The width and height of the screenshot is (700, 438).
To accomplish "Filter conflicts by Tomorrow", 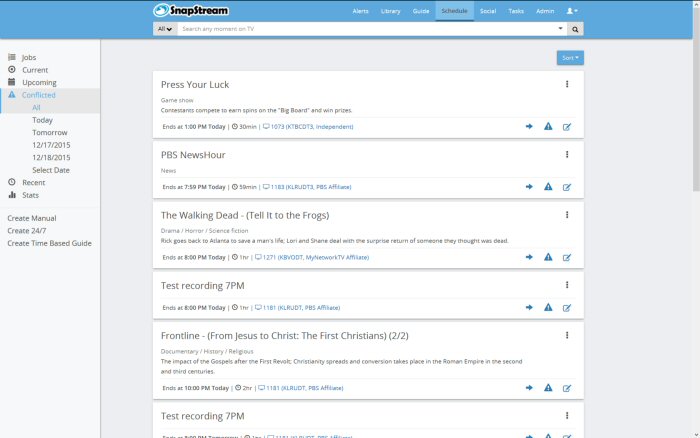I will click(x=50, y=132).
